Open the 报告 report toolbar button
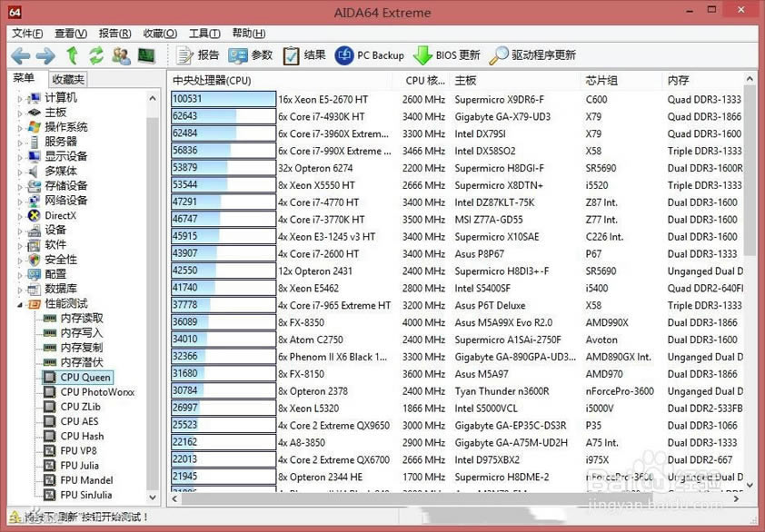 (197, 55)
